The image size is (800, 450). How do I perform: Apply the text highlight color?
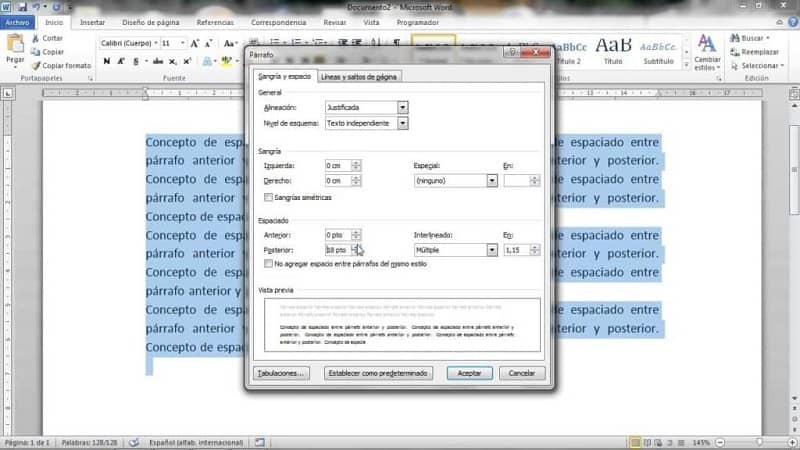[x=227, y=61]
